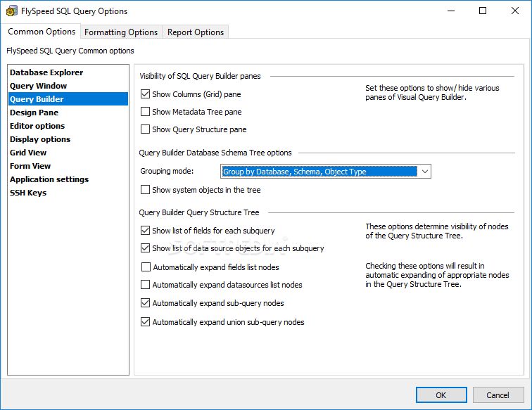The width and height of the screenshot is (532, 410).
Task: Select Grid View category
Action: pos(68,153)
